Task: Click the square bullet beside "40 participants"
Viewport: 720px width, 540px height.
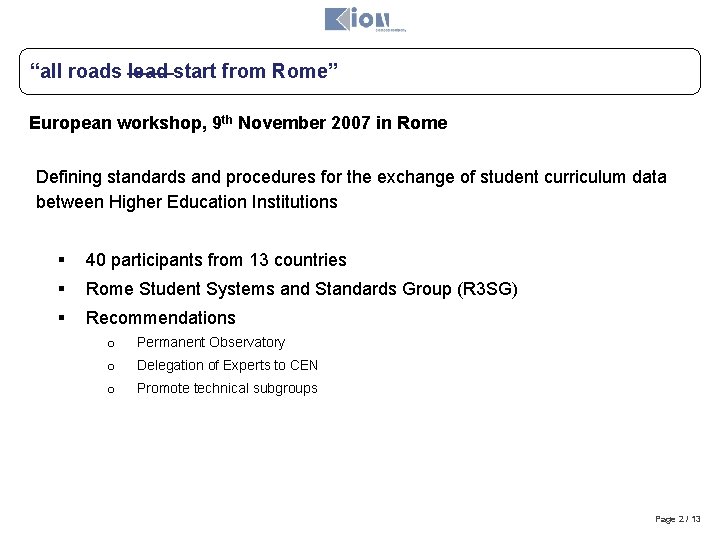Action: point(62,260)
